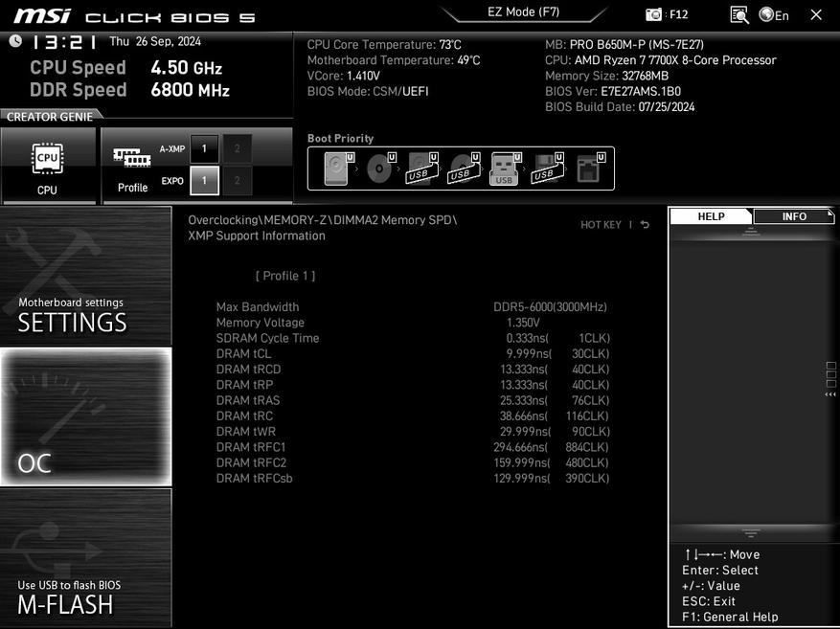Toggle EXPO profile 2
Viewport: 840px width, 629px height.
[238, 180]
